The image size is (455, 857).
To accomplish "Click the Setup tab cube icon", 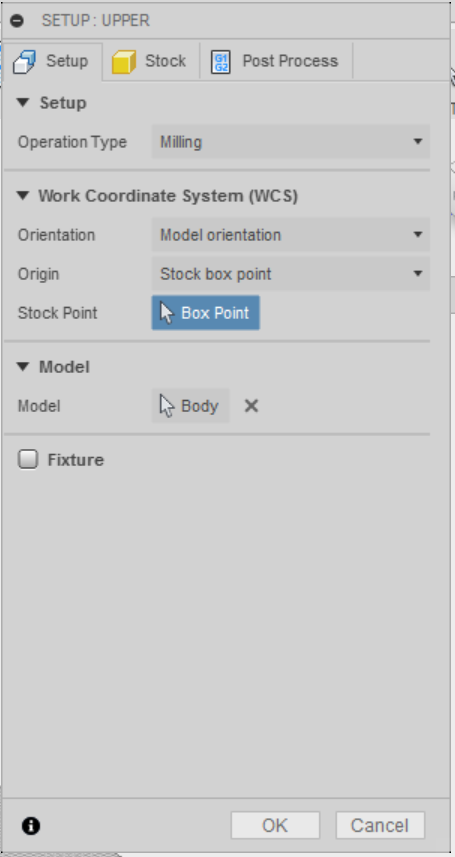I will (25, 61).
